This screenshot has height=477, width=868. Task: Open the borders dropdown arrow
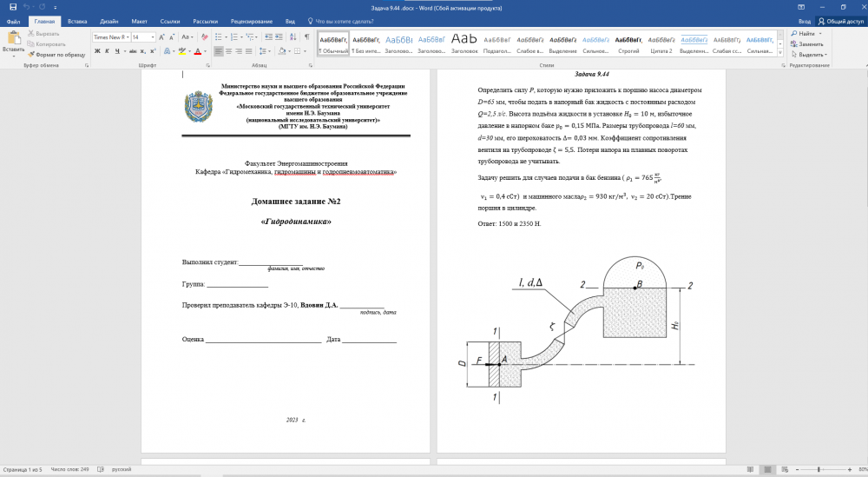coord(305,51)
